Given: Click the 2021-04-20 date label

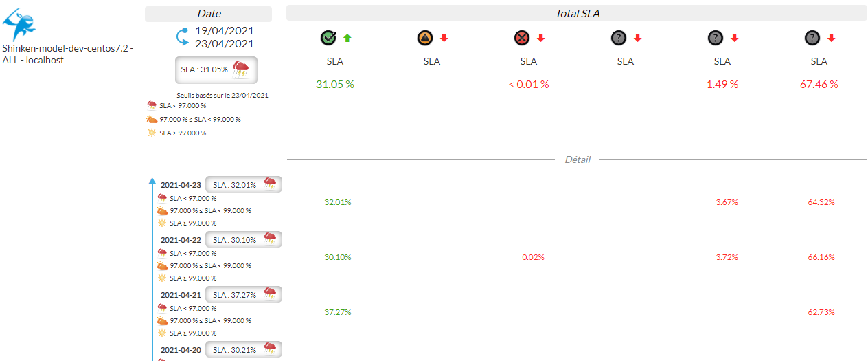Looking at the screenshot, I should pyautogui.click(x=181, y=349).
